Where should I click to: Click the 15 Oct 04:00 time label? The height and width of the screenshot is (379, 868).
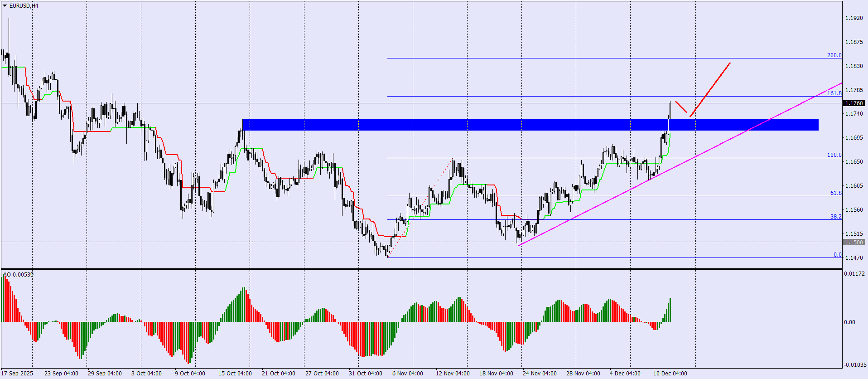[235, 374]
